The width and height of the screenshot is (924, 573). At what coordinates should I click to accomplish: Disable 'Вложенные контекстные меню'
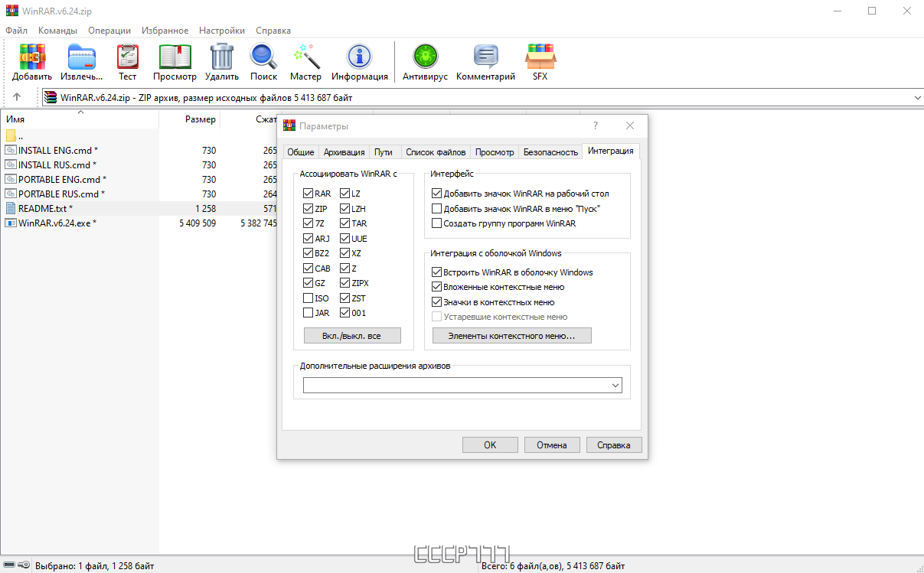click(x=436, y=286)
